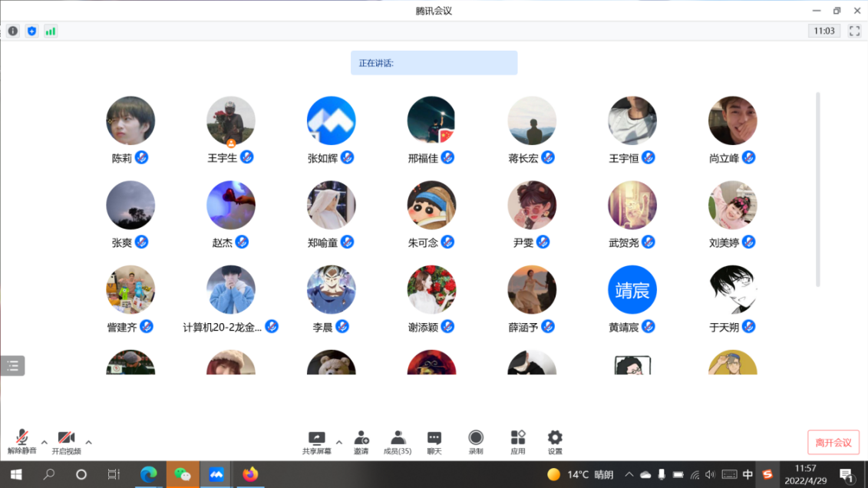
Task: Open WeChat from the Windows taskbar
Action: point(183,475)
